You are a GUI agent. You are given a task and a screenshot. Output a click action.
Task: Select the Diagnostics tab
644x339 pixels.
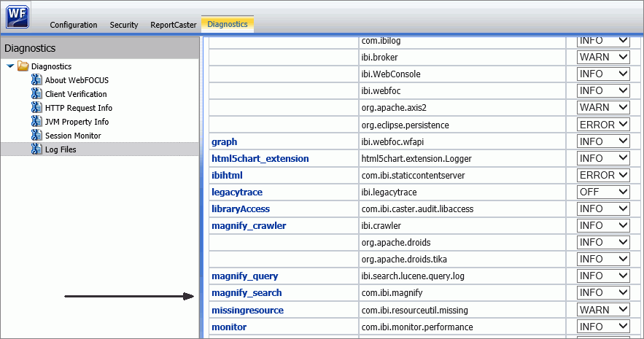click(x=228, y=24)
